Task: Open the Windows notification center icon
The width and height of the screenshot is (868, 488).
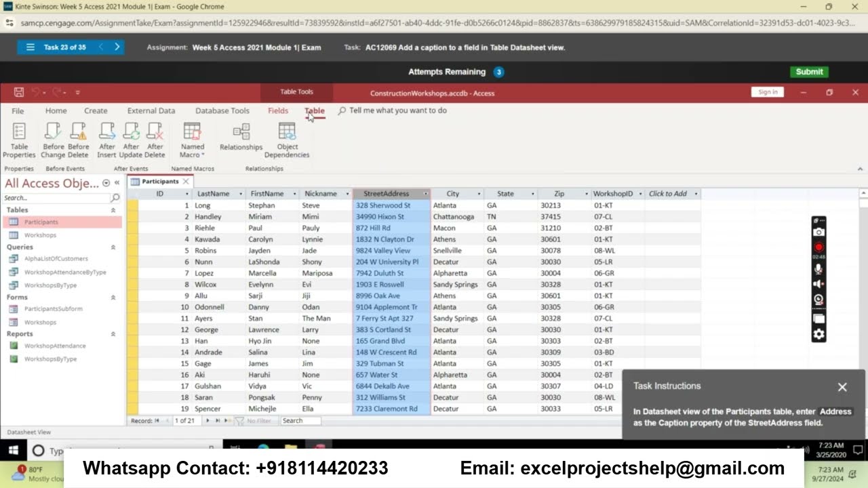Action: tap(858, 449)
